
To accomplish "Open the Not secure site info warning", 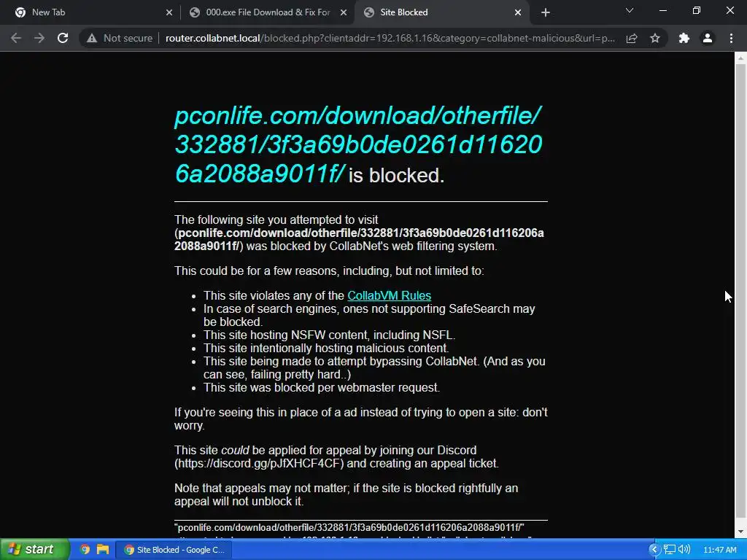I will click(x=119, y=38).
